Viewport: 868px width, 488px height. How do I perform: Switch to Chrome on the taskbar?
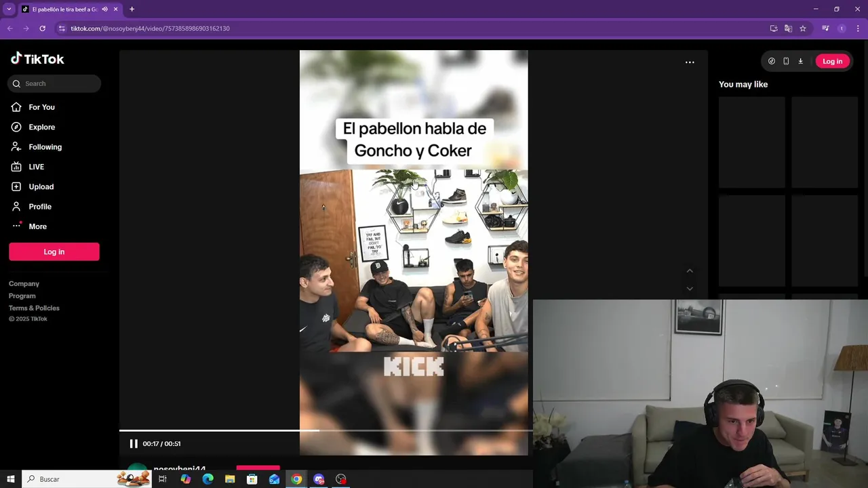tap(296, 479)
